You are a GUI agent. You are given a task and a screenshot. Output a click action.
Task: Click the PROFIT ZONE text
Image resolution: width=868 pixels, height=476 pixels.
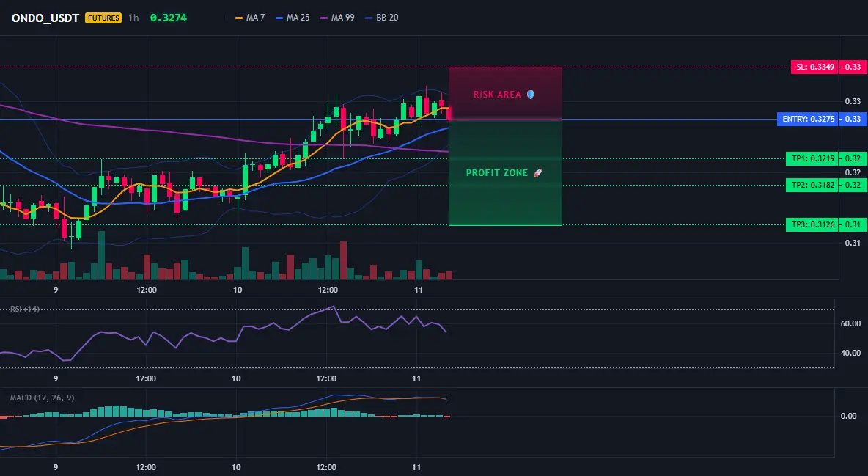click(x=496, y=173)
